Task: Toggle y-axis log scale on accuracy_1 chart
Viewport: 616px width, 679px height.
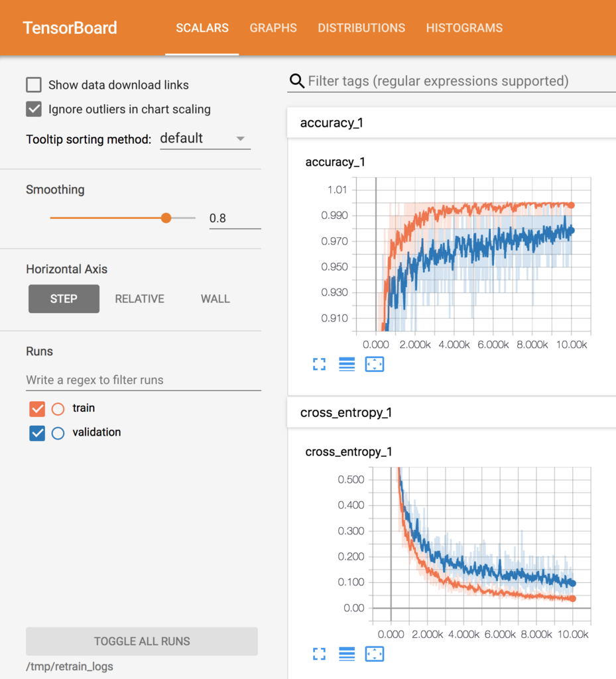Action: coord(347,364)
